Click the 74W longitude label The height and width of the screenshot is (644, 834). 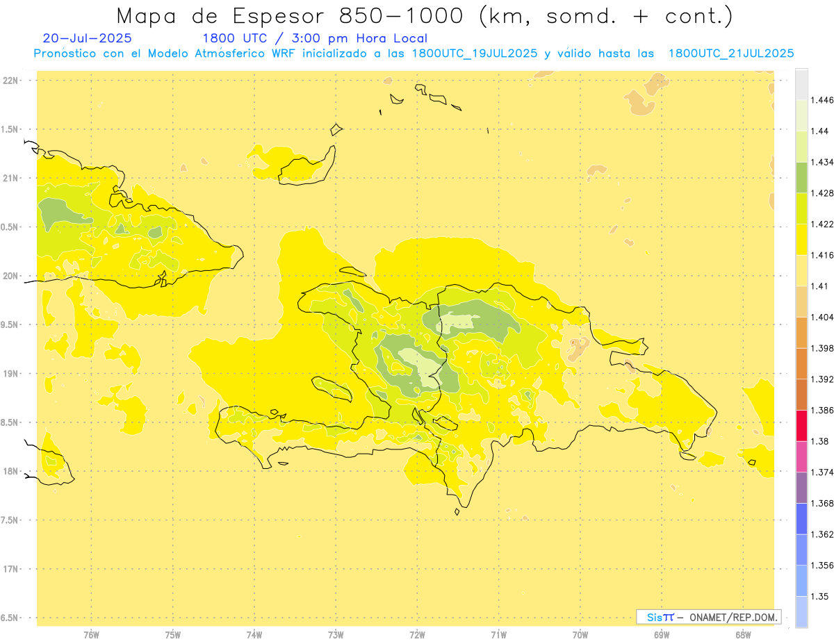[x=254, y=635]
